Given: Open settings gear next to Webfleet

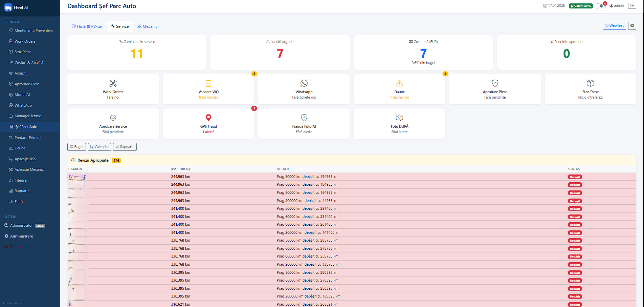Looking at the screenshot, I should coord(632,26).
